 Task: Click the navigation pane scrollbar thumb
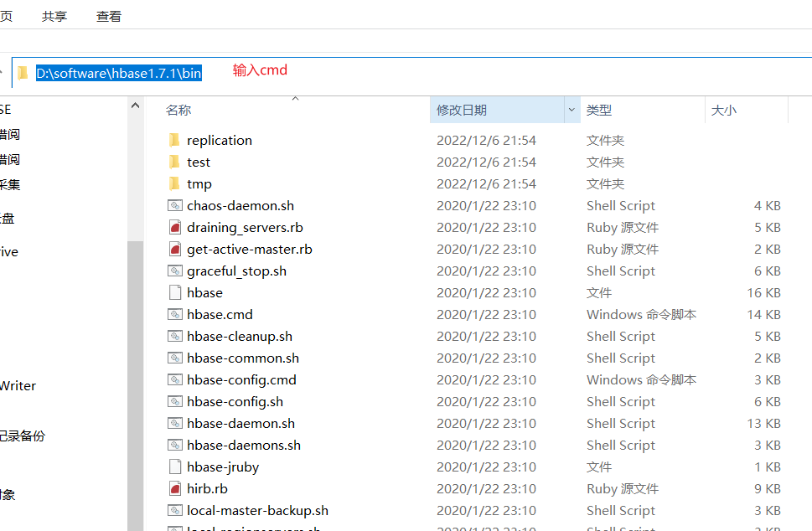[x=135, y=385]
